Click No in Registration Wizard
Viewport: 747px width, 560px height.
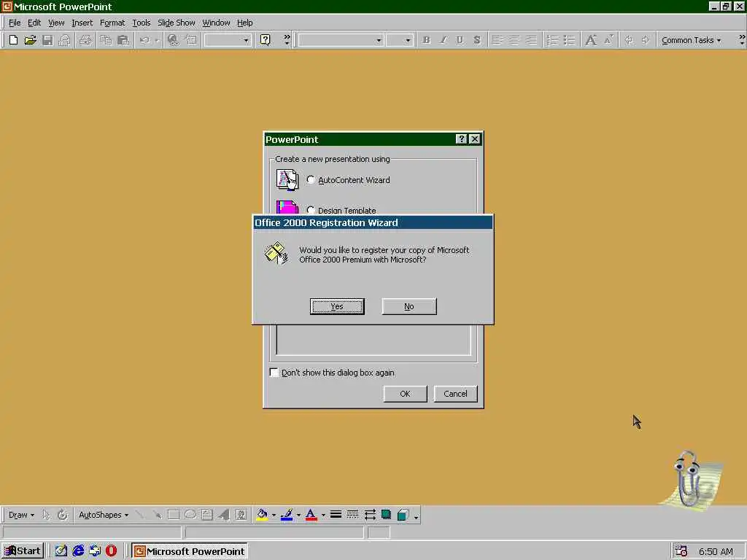click(409, 306)
